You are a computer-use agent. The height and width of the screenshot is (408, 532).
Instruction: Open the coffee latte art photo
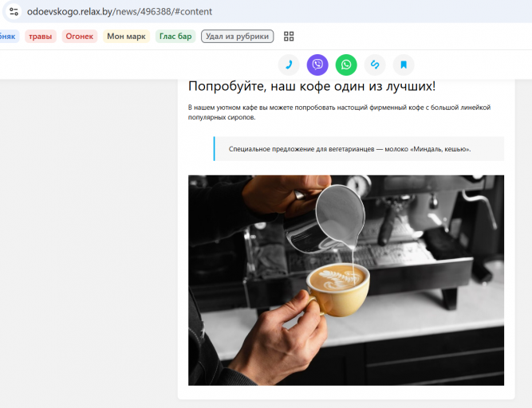click(x=346, y=280)
